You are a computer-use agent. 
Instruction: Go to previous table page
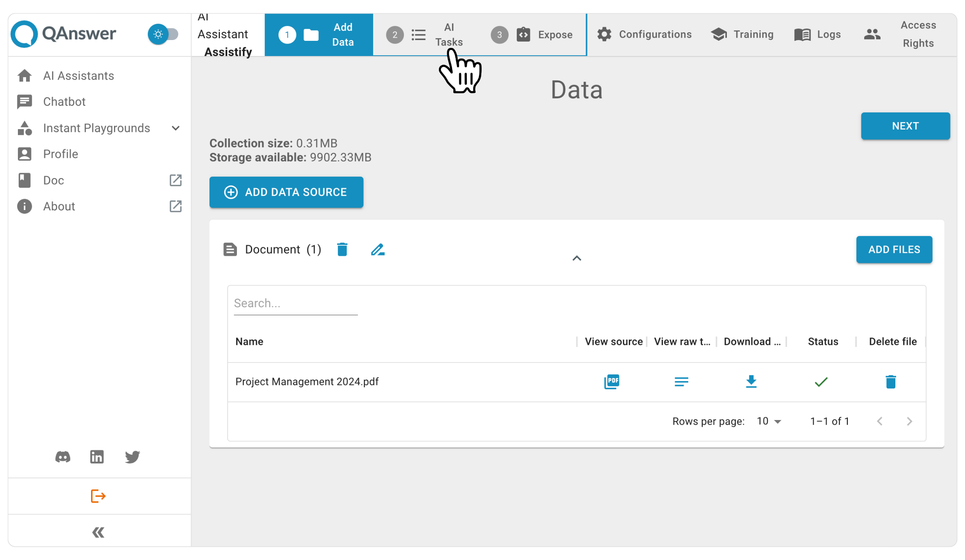tap(880, 421)
